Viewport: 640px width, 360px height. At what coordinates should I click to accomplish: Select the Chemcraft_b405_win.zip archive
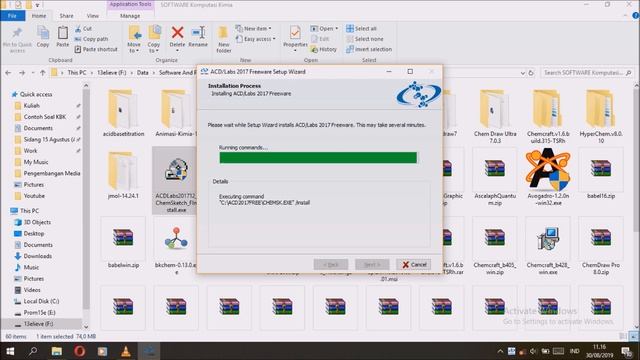coord(495,247)
